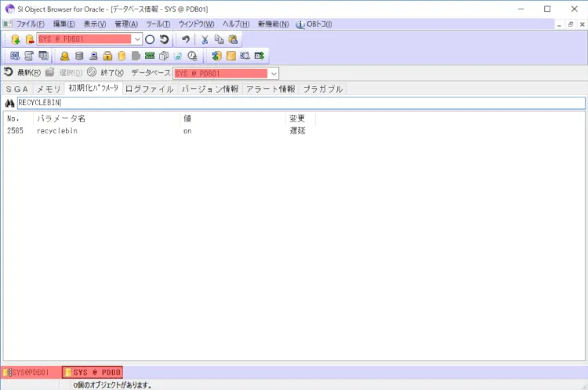
Task: Open the ファイル(F) menu
Action: 30,24
